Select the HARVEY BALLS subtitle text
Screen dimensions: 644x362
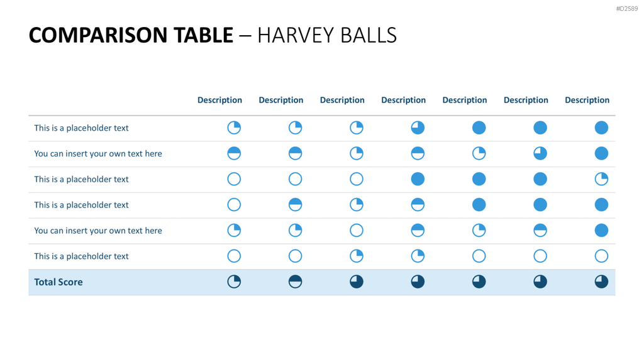pyautogui.click(x=327, y=35)
